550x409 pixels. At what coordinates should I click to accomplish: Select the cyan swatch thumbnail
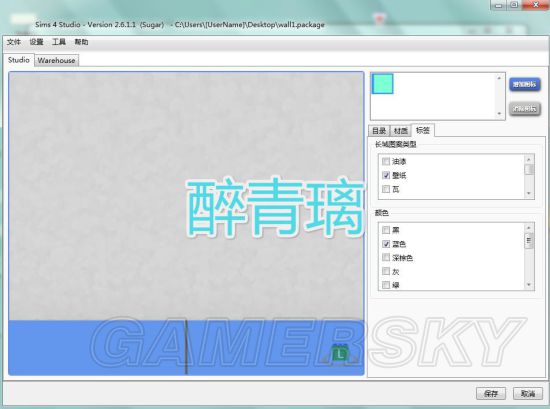tap(382, 83)
